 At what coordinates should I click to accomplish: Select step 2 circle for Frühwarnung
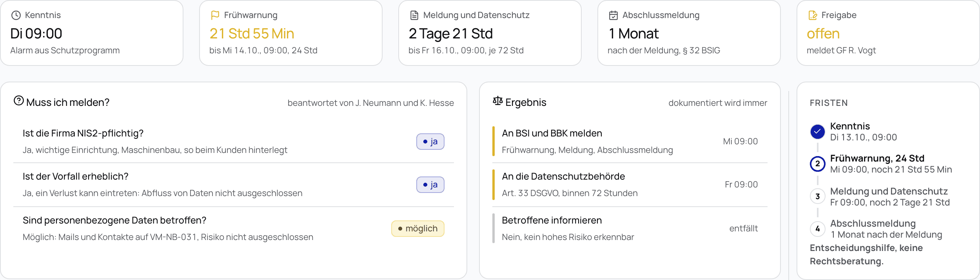click(818, 164)
